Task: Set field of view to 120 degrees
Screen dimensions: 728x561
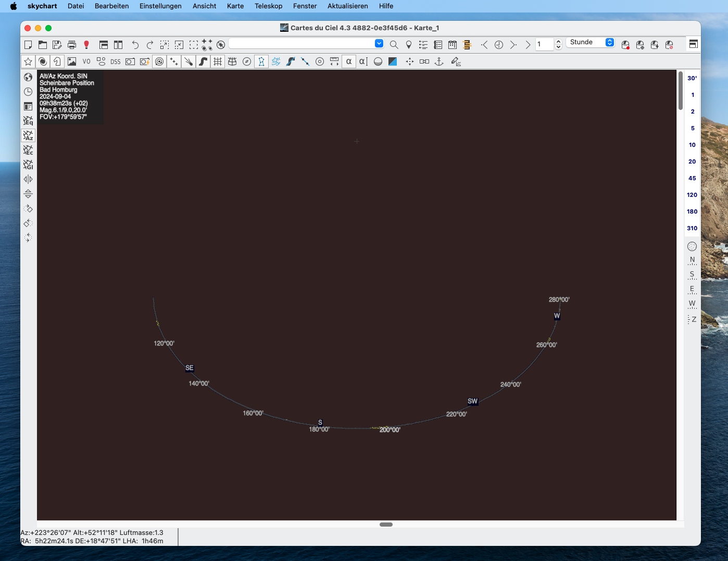Action: [692, 195]
